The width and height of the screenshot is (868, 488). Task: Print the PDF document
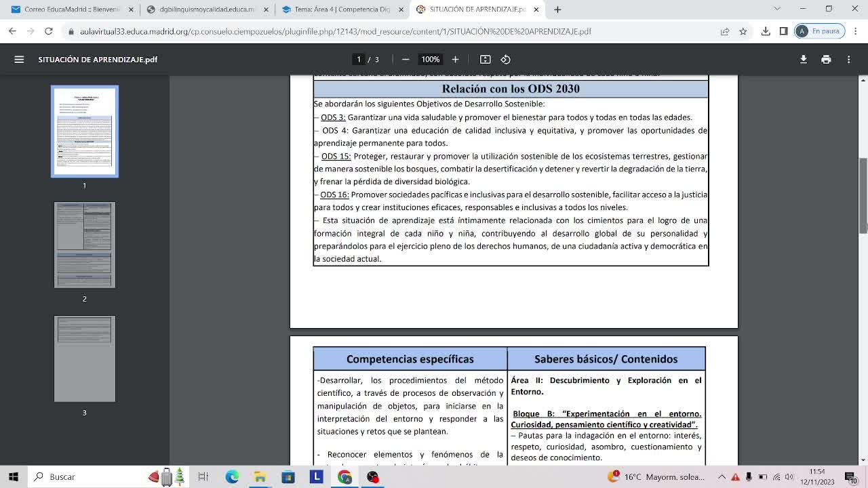tap(826, 60)
